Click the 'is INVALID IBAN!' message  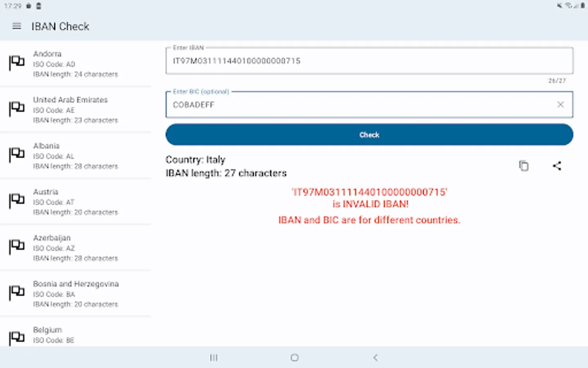tap(370, 204)
